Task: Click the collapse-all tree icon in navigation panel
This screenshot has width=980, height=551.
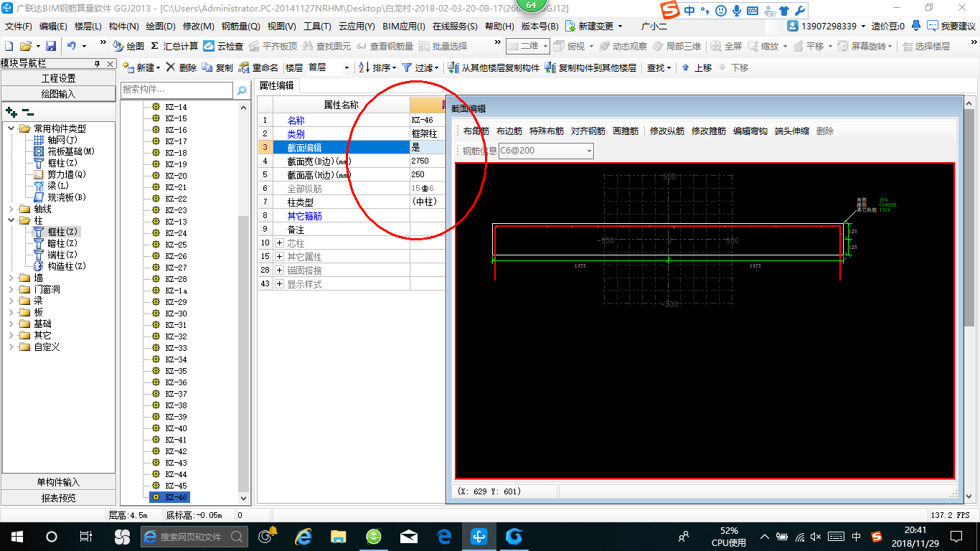Action: [x=27, y=112]
